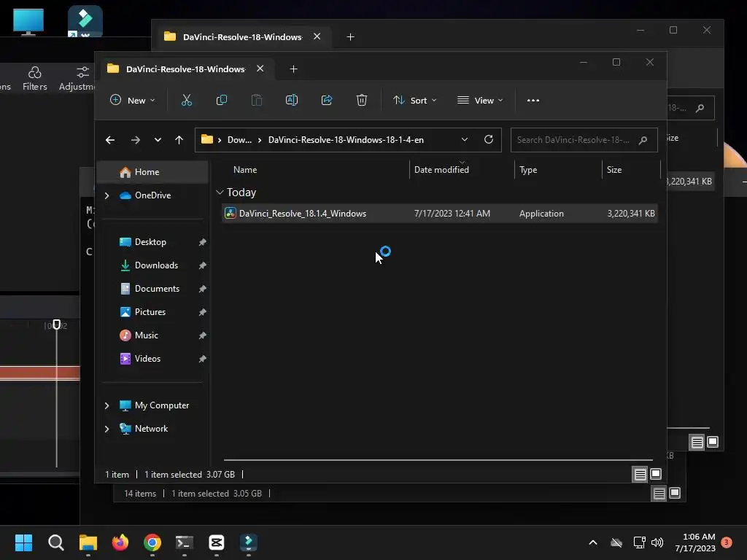Screen dimensions: 747x560
Task: Open the Sort dropdown menu
Action: pyautogui.click(x=414, y=101)
